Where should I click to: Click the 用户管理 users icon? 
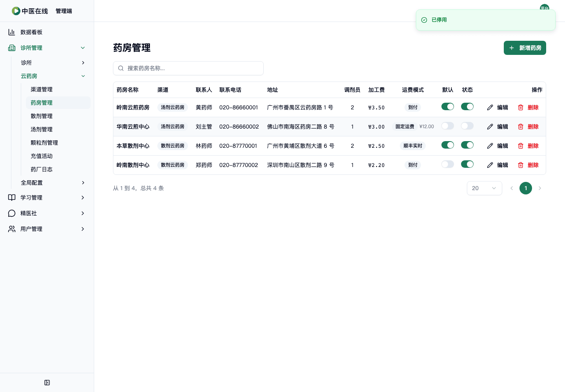tap(12, 229)
